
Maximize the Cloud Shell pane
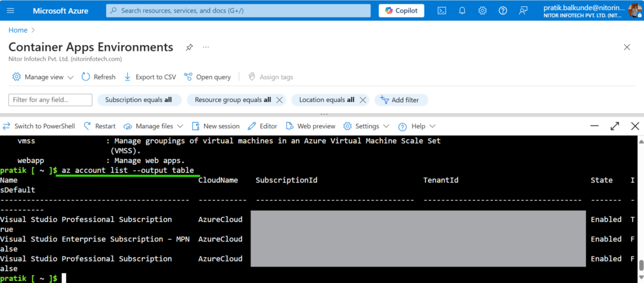[615, 126]
